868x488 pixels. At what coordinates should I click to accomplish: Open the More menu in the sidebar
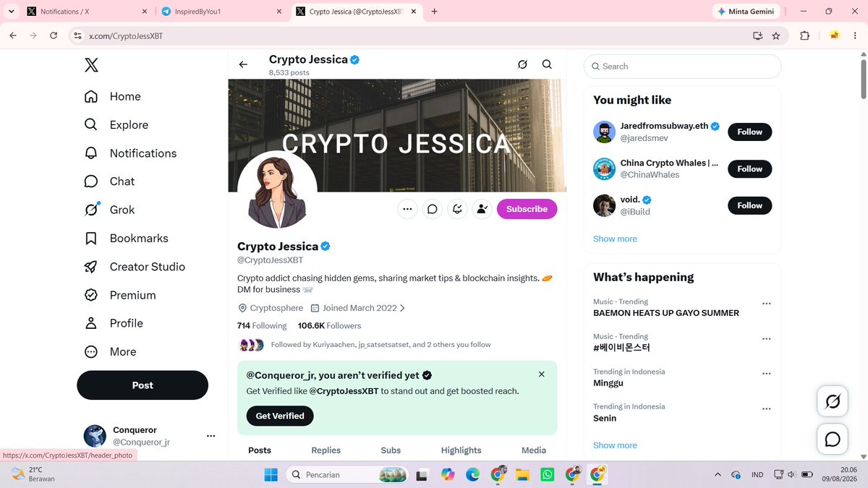(x=110, y=352)
